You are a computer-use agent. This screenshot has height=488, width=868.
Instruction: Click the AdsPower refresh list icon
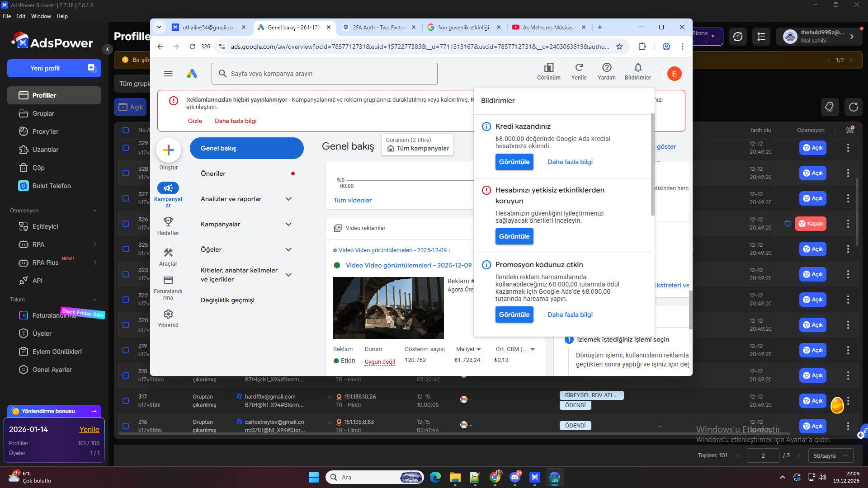pyautogui.click(x=854, y=107)
